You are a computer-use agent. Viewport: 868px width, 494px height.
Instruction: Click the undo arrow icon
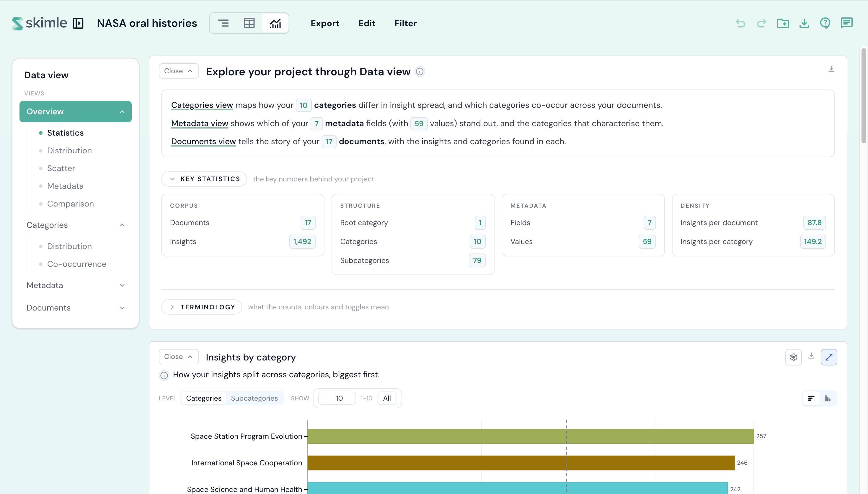point(740,23)
